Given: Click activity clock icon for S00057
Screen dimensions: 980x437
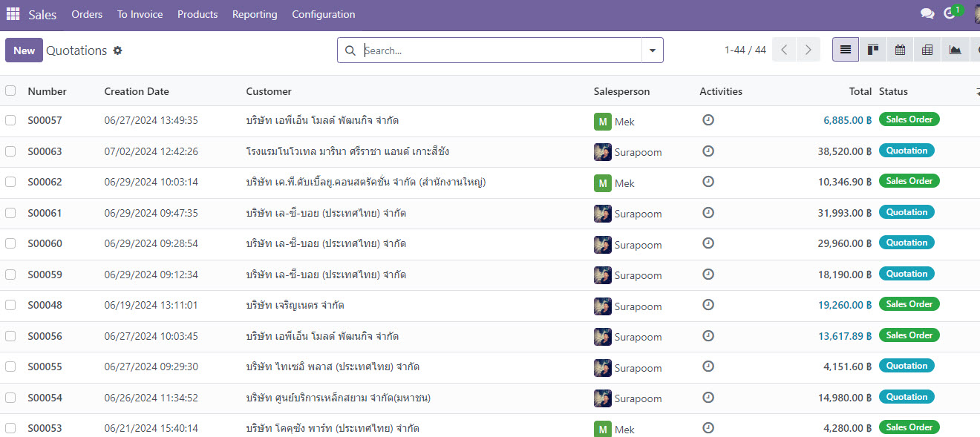Looking at the screenshot, I should 708,120.
